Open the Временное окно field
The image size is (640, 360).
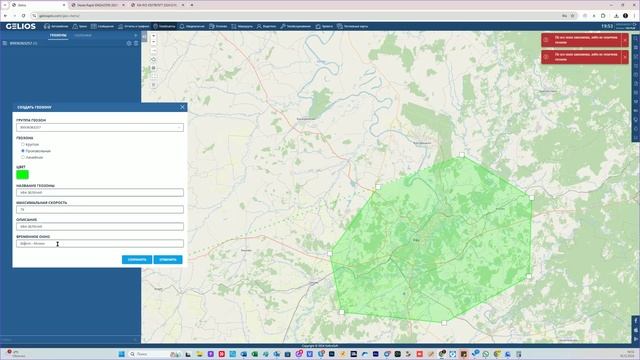point(100,243)
